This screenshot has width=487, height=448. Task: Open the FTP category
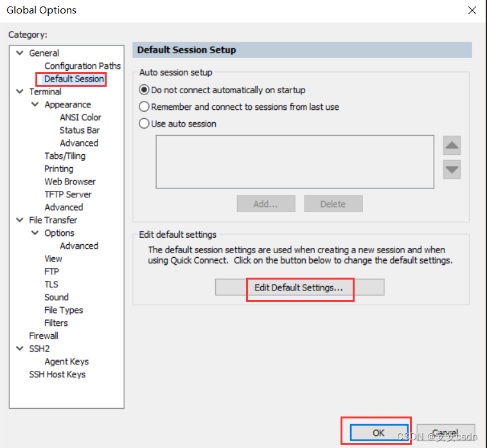pyautogui.click(x=51, y=271)
